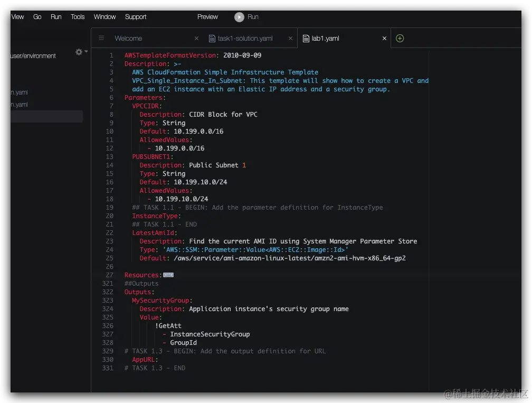Click the ##Outputs comment
This screenshot has width=532, height=403.
141,284
